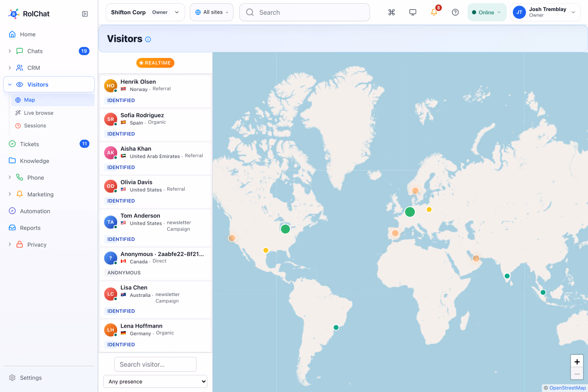Screen dimensions: 588x392
Task: Click the yellow marker in Mexico
Action: (266, 250)
